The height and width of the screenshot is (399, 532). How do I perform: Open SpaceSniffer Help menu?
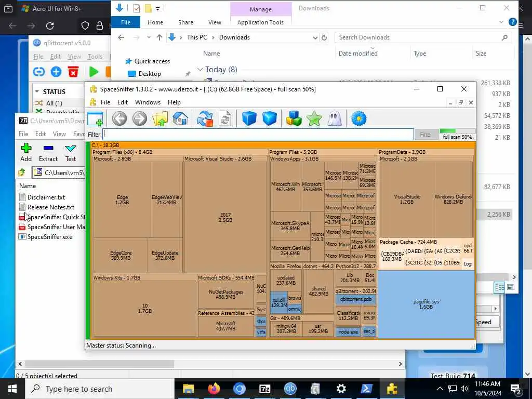[x=174, y=102]
